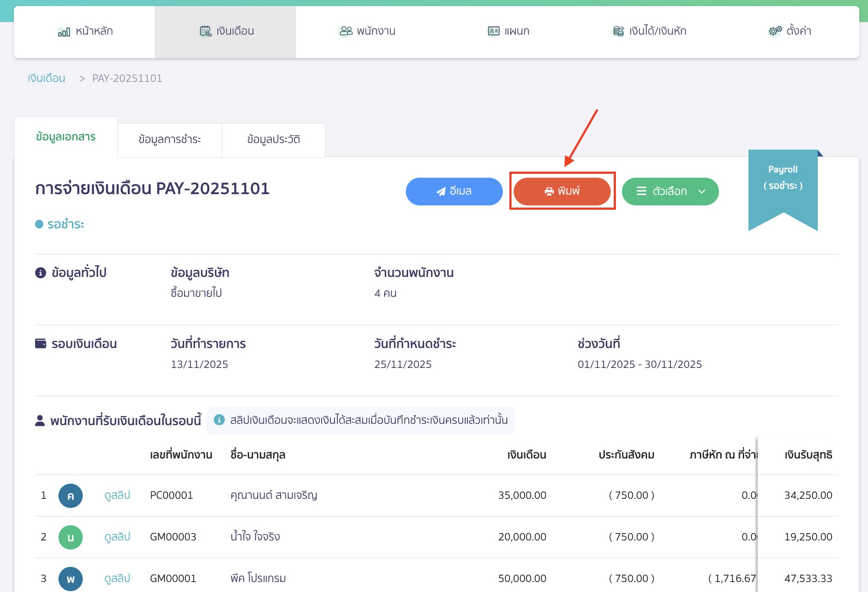Expand the ตัวเลือก options dropdown
Screen dimensions: 868x592
click(x=670, y=191)
